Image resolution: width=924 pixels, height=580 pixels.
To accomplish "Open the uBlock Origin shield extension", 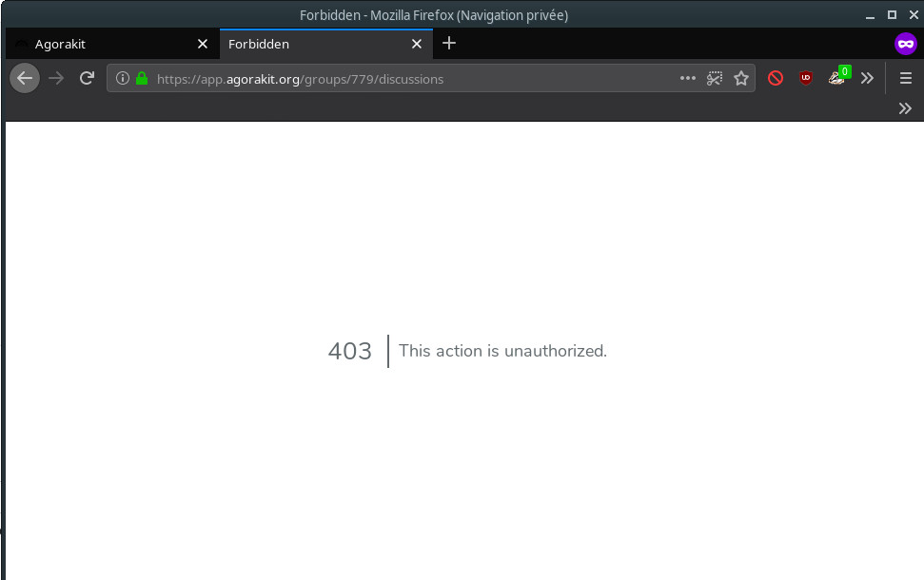I will click(806, 79).
